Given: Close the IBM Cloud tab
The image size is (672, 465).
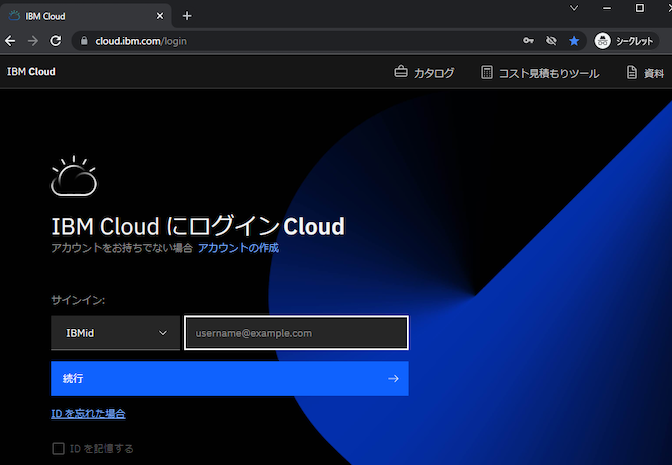Looking at the screenshot, I should click(160, 15).
